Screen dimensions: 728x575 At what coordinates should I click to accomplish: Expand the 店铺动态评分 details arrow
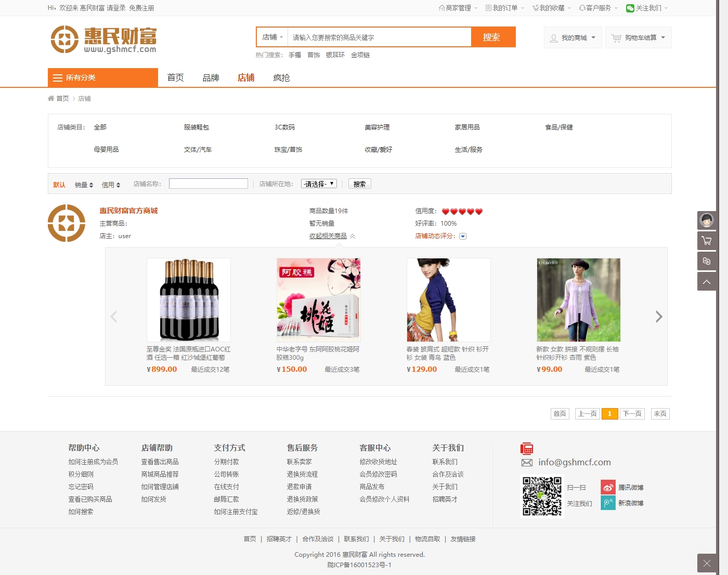[x=463, y=236]
